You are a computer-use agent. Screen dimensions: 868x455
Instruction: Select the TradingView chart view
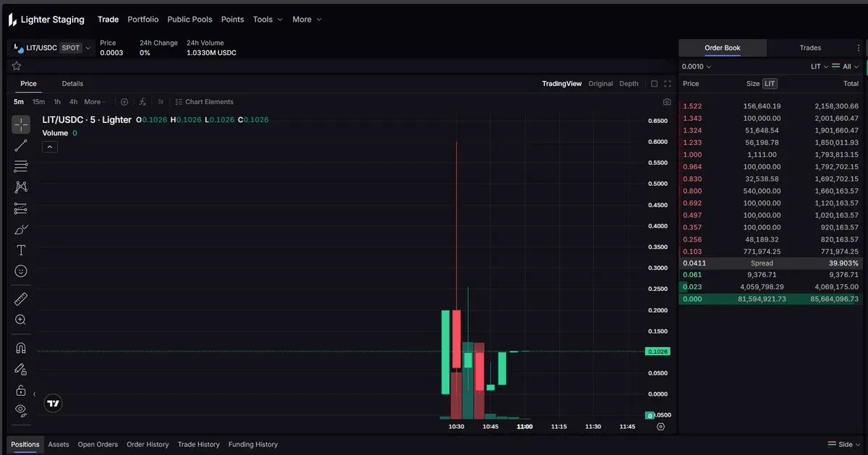(562, 84)
